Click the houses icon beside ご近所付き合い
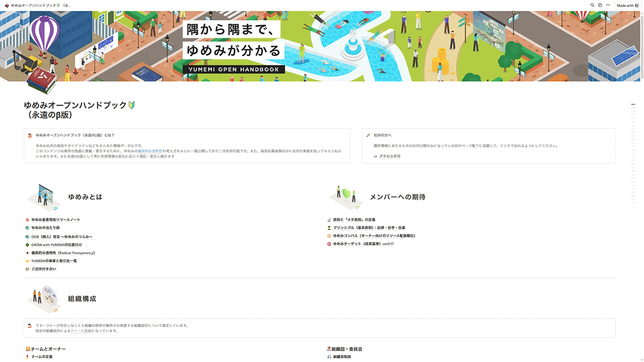The width and height of the screenshot is (644, 362). pos(27,269)
